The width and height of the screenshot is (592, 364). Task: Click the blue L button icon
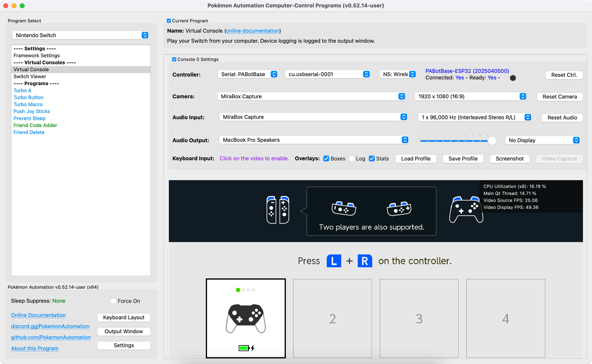point(334,261)
